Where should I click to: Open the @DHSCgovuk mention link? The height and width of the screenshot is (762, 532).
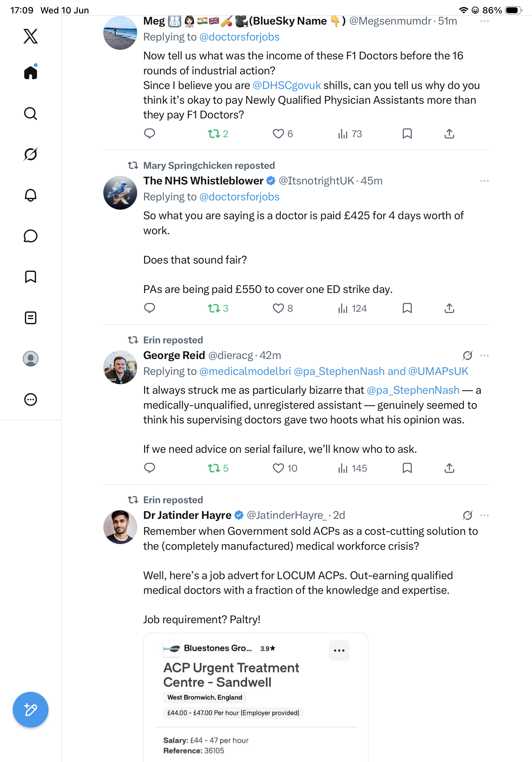(286, 85)
